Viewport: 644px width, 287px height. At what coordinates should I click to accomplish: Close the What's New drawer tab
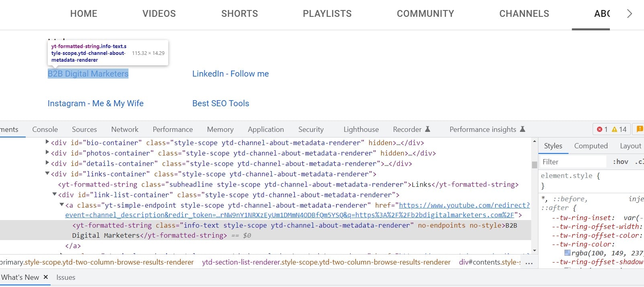[46, 277]
